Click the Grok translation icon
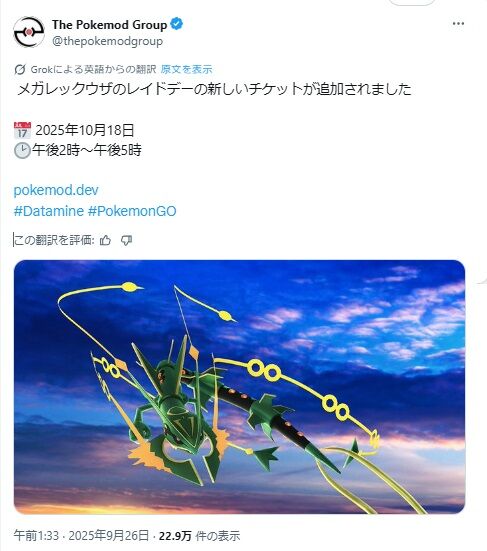This screenshot has width=487, height=551. 20,69
